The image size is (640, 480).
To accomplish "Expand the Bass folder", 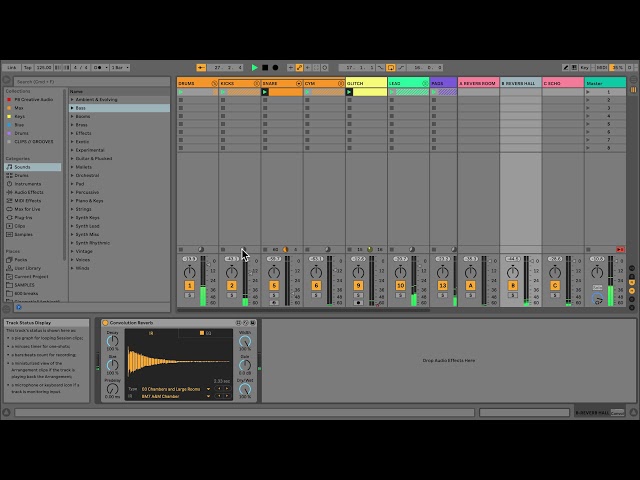I will pyautogui.click(x=72, y=108).
